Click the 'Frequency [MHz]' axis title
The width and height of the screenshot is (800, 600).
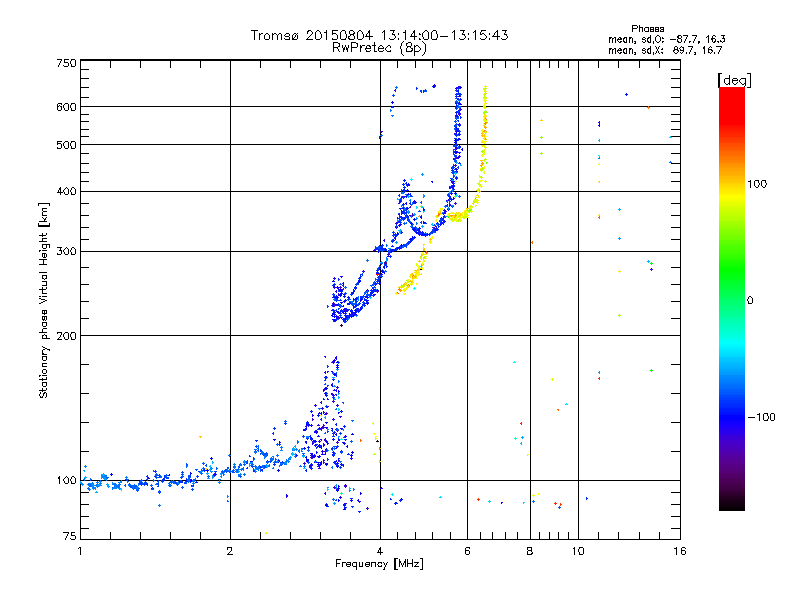[x=379, y=564]
